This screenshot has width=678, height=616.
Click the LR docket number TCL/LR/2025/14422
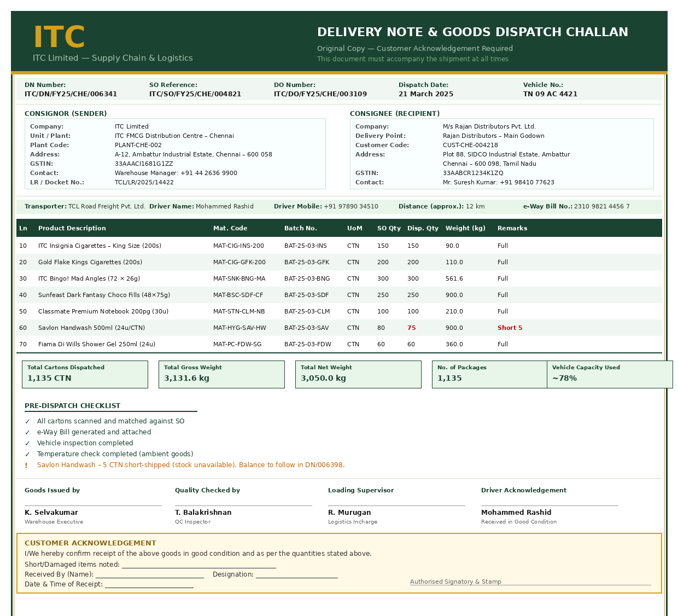(144, 182)
